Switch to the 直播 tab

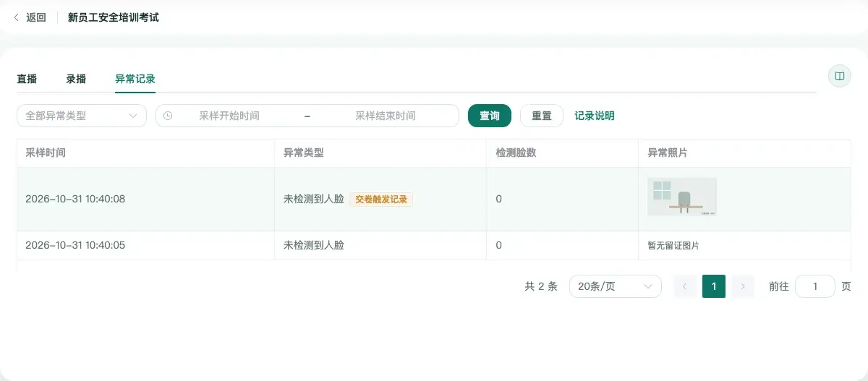tap(27, 79)
